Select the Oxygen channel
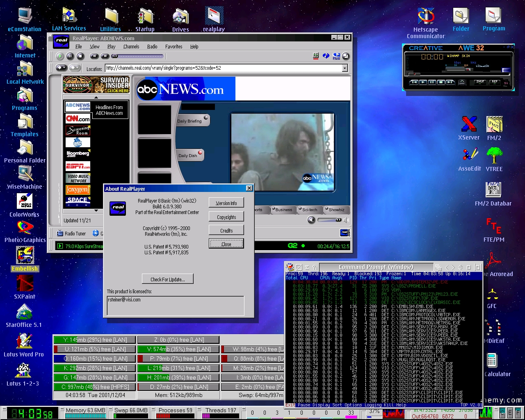Screen dimensions: 525x420 point(78,190)
